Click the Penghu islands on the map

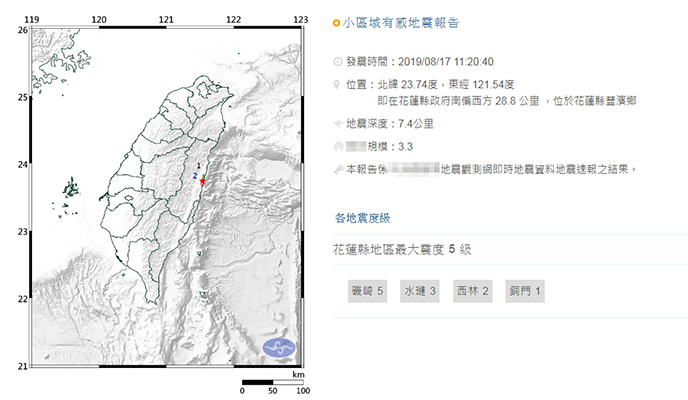pos(70,188)
